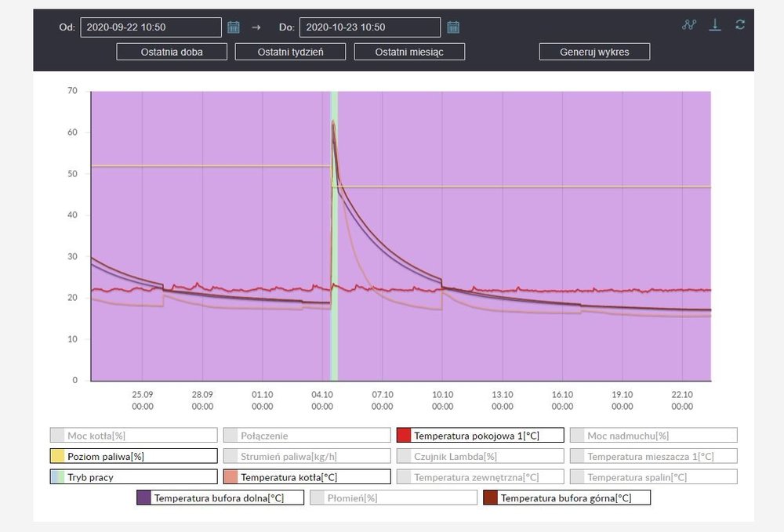Image resolution: width=784 pixels, height=532 pixels.
Task: Hide the 'Poziom paliwa[%]' series
Action: click(133, 456)
